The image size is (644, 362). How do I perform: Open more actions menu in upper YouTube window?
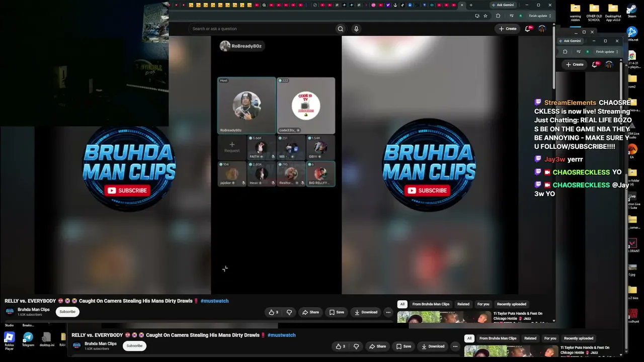[388, 312]
